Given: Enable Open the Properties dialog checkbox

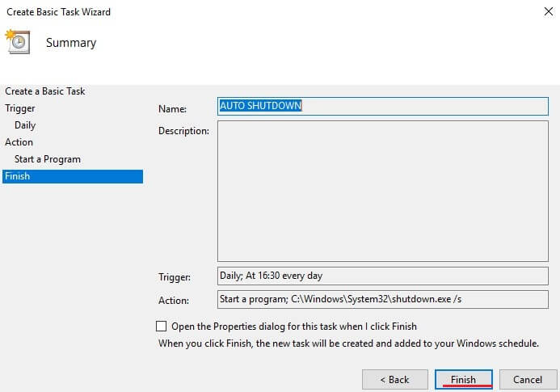Looking at the screenshot, I should point(161,326).
